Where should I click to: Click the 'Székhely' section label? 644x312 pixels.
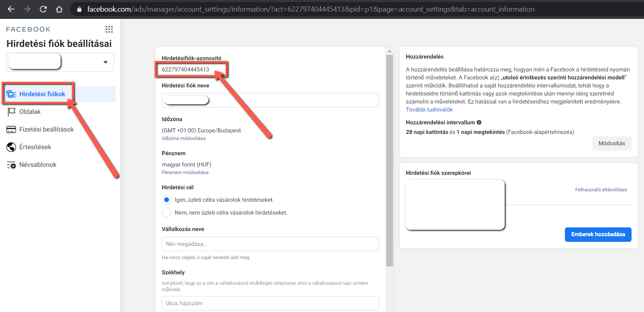coord(173,272)
